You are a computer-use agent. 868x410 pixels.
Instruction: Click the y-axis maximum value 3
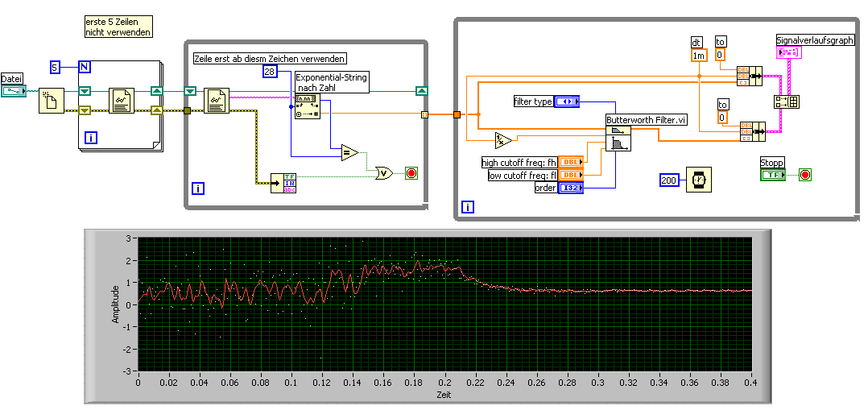[x=129, y=238]
